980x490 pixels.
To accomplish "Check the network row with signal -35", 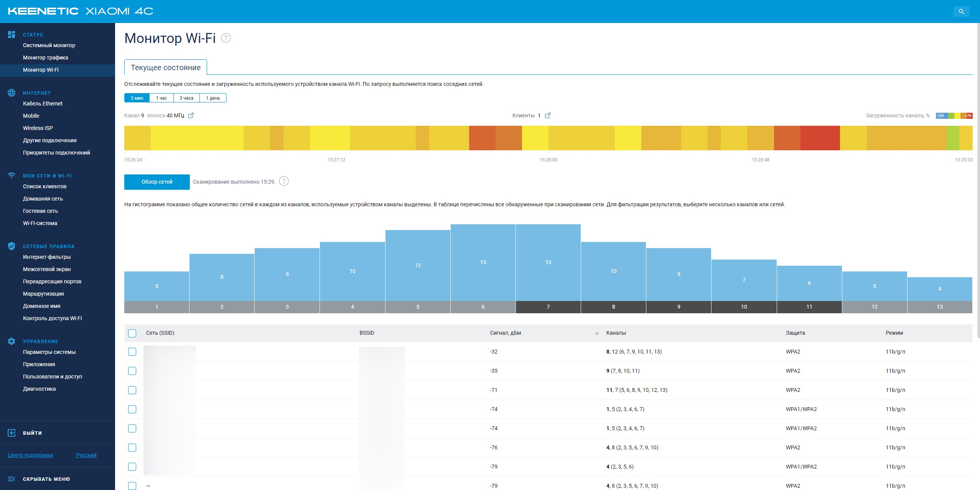I will (132, 371).
